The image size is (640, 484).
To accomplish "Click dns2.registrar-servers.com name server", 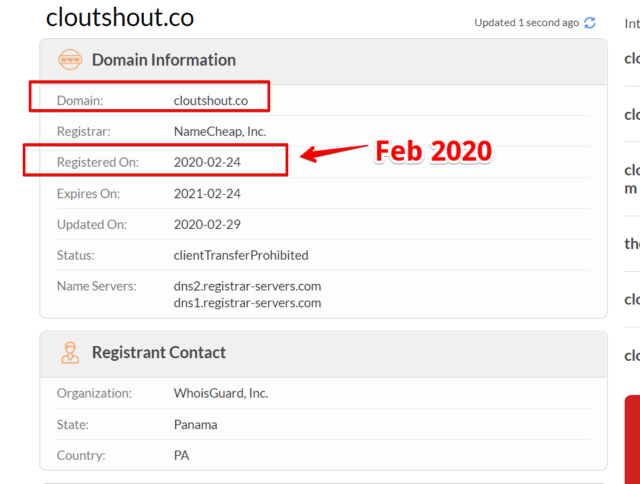I will tap(247, 286).
